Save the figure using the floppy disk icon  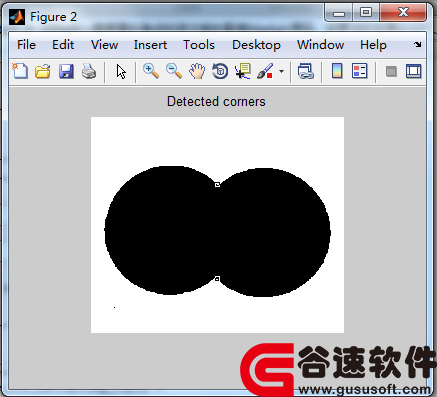point(66,71)
